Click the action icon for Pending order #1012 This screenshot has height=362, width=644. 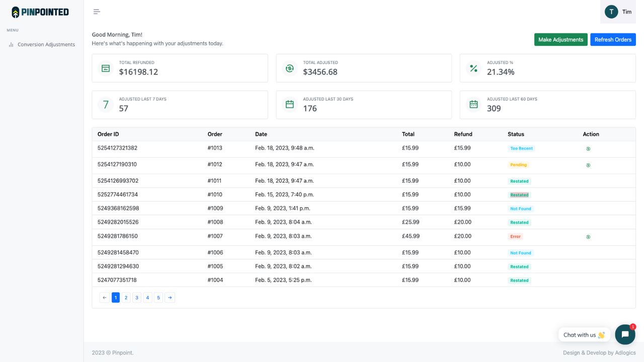click(588, 165)
